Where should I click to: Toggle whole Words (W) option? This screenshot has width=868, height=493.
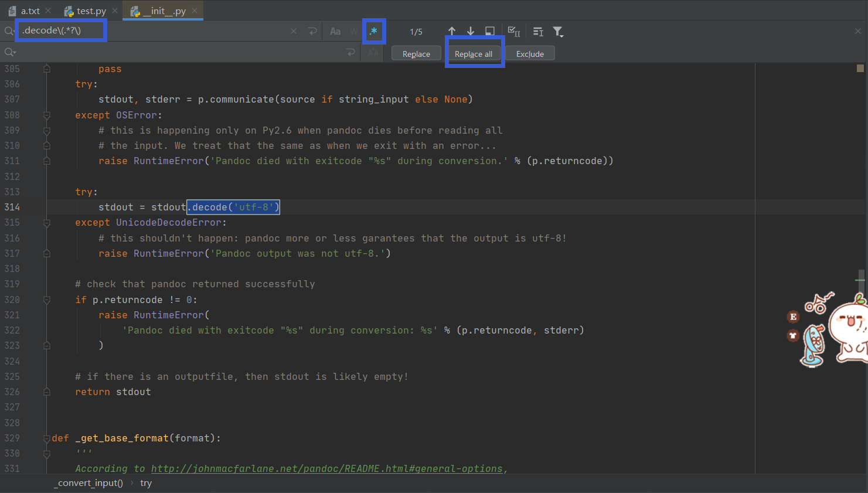pos(354,31)
